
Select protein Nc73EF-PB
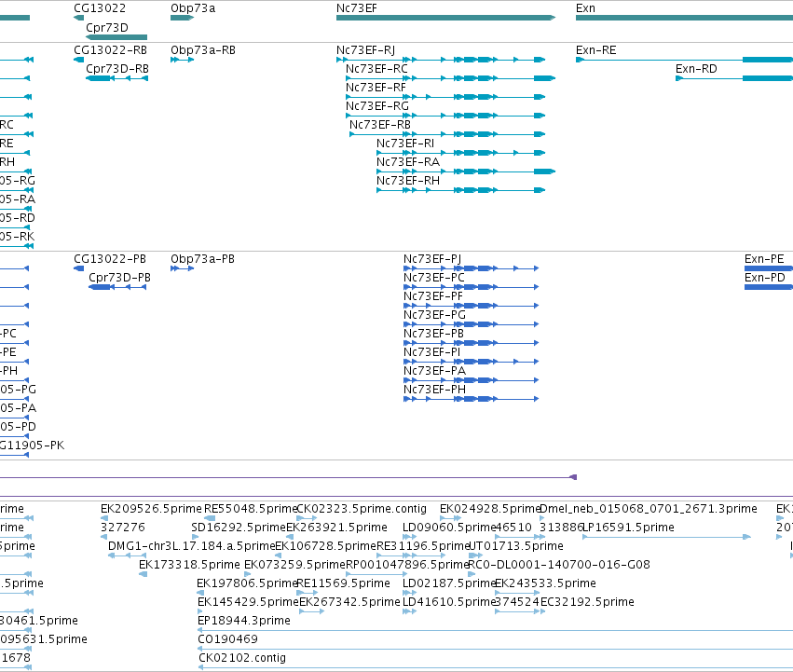point(433,334)
